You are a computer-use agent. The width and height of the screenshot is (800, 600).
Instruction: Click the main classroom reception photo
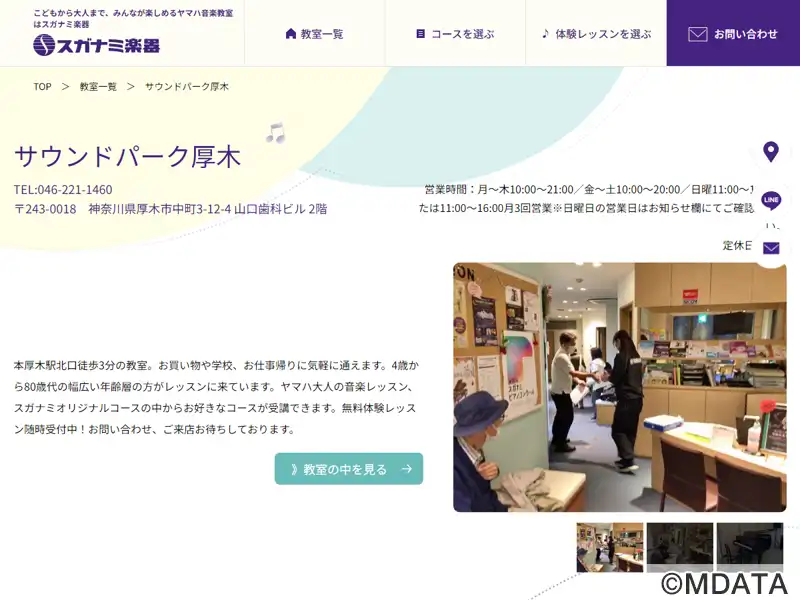click(x=620, y=387)
